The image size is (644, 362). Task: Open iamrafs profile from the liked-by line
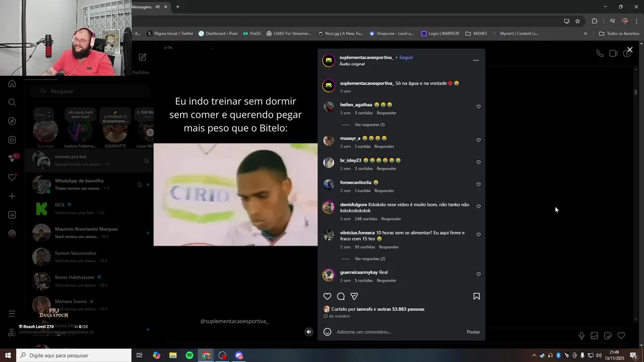coord(365,309)
